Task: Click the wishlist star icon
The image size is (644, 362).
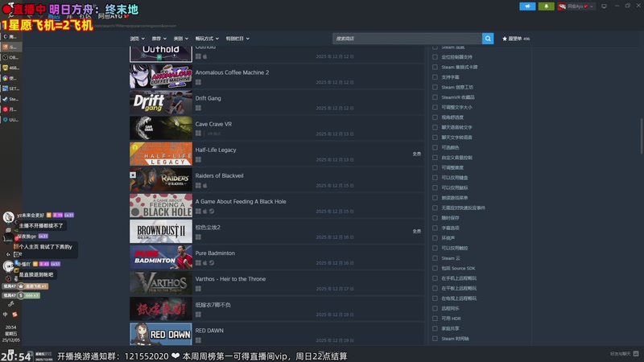Action: (x=505, y=39)
